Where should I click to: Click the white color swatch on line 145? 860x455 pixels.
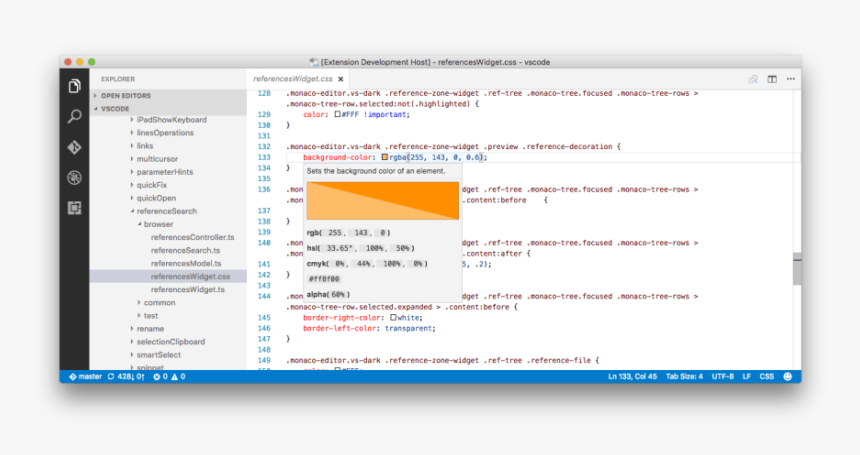pyautogui.click(x=393, y=318)
